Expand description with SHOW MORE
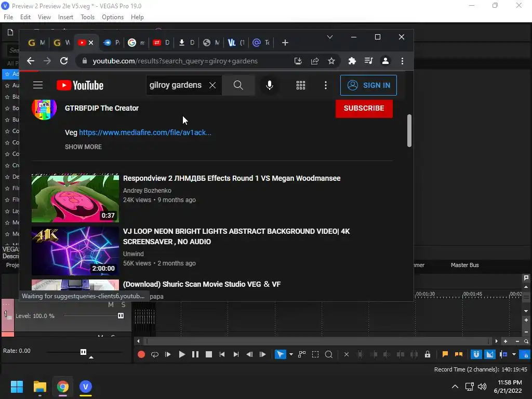 point(84,147)
